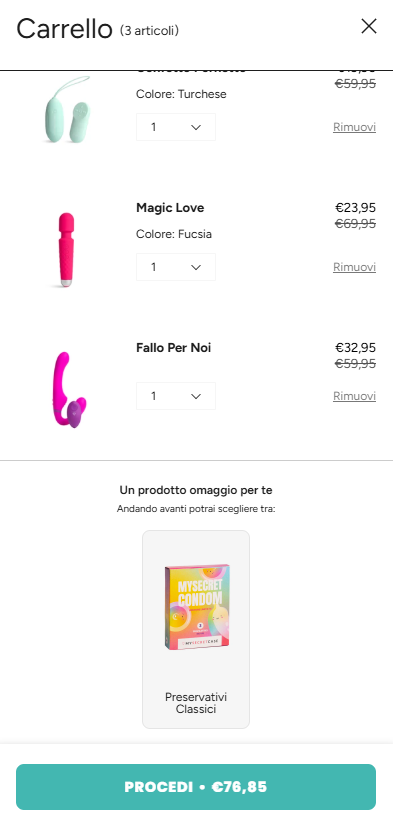This screenshot has height=828, width=393.
Task: View the fuchsia Magic Love wand image
Action: 66,249
